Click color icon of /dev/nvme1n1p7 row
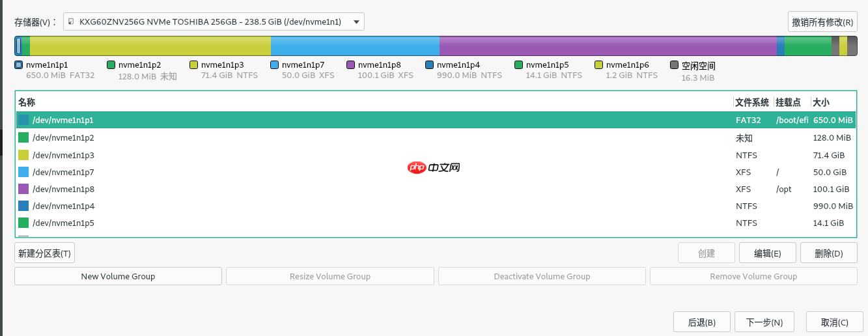868x336 pixels. click(x=23, y=172)
